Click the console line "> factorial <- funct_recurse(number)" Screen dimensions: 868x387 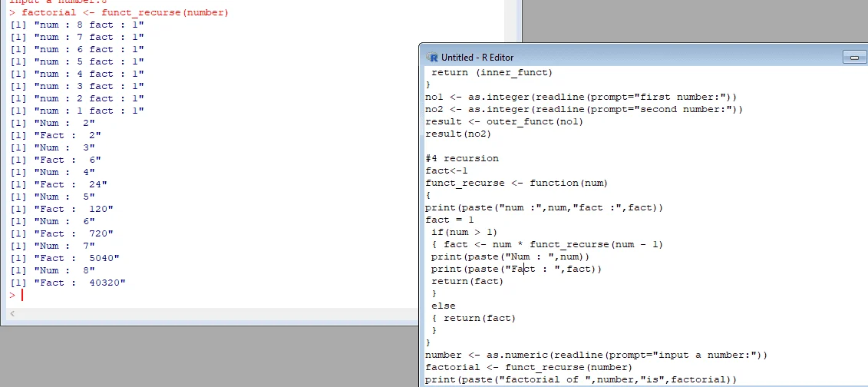[x=119, y=12]
